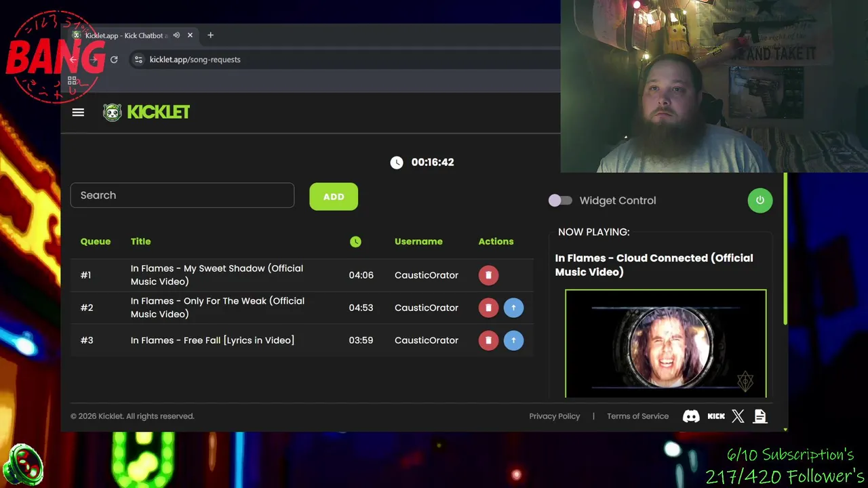Open site info icon in address bar
The width and height of the screenshot is (868, 488).
point(138,60)
